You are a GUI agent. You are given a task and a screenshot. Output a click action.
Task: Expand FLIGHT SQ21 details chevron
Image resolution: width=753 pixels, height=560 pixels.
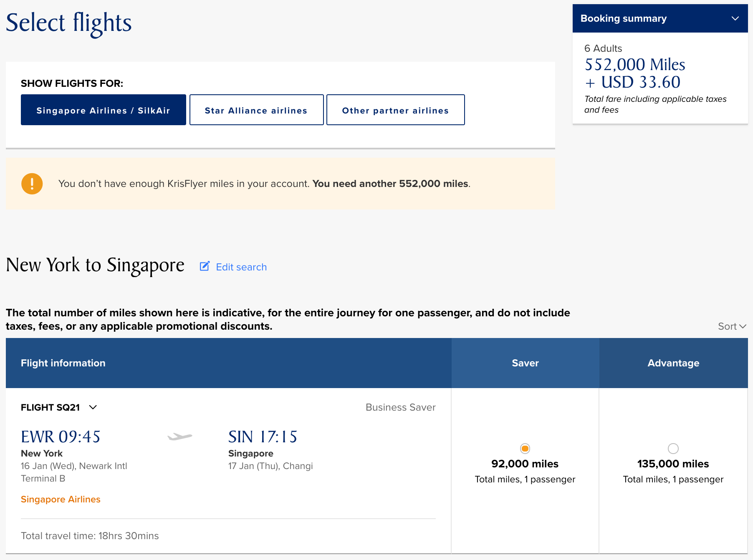pyautogui.click(x=93, y=407)
